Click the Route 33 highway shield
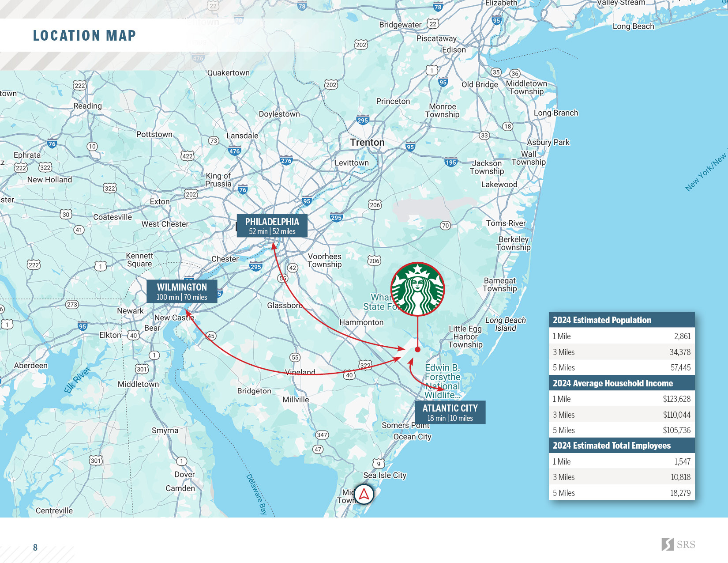The width and height of the screenshot is (728, 563). pyautogui.click(x=484, y=135)
